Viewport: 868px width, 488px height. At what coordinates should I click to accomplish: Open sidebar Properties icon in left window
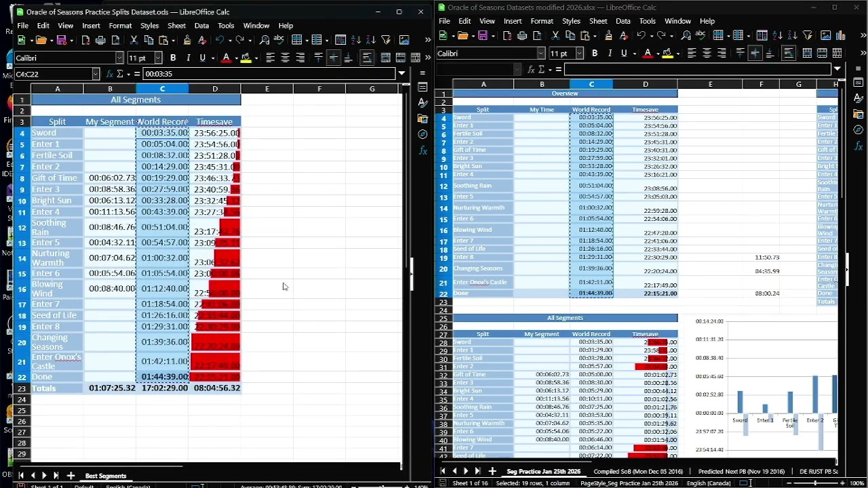pyautogui.click(x=422, y=87)
